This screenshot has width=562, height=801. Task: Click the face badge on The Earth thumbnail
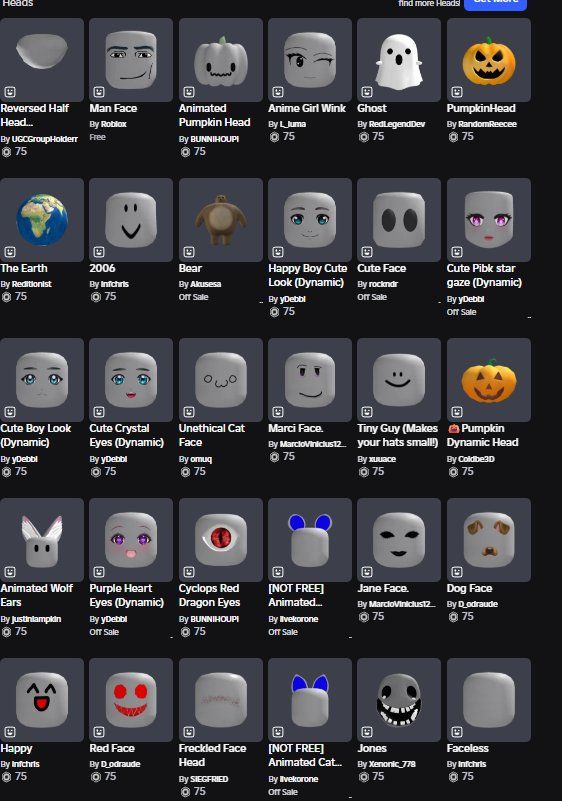[x=10, y=252]
